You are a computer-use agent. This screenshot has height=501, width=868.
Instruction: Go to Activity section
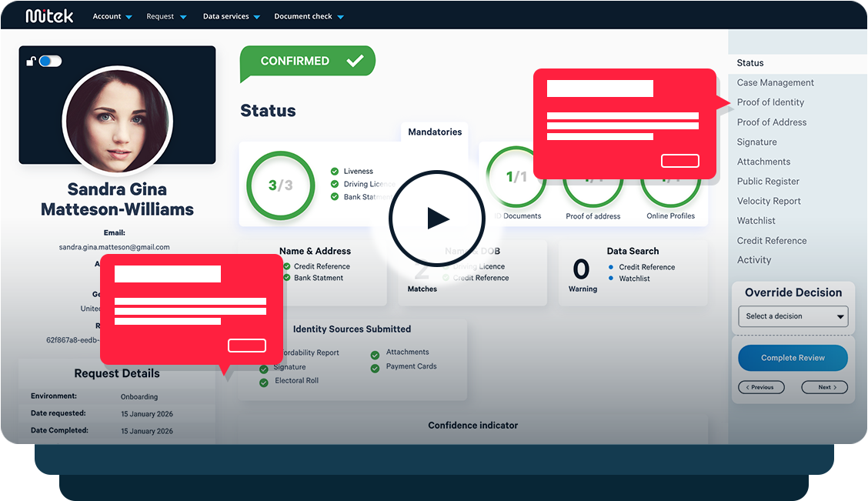pos(754,260)
